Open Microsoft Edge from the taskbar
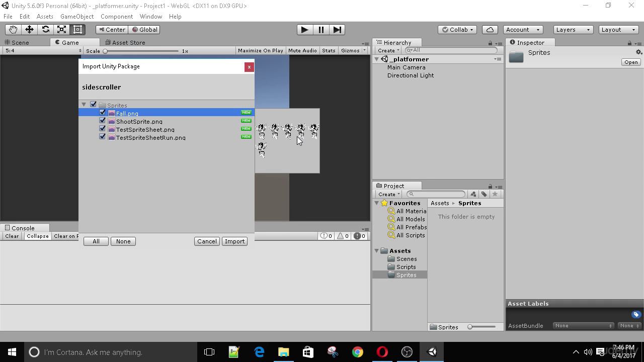 (259, 352)
